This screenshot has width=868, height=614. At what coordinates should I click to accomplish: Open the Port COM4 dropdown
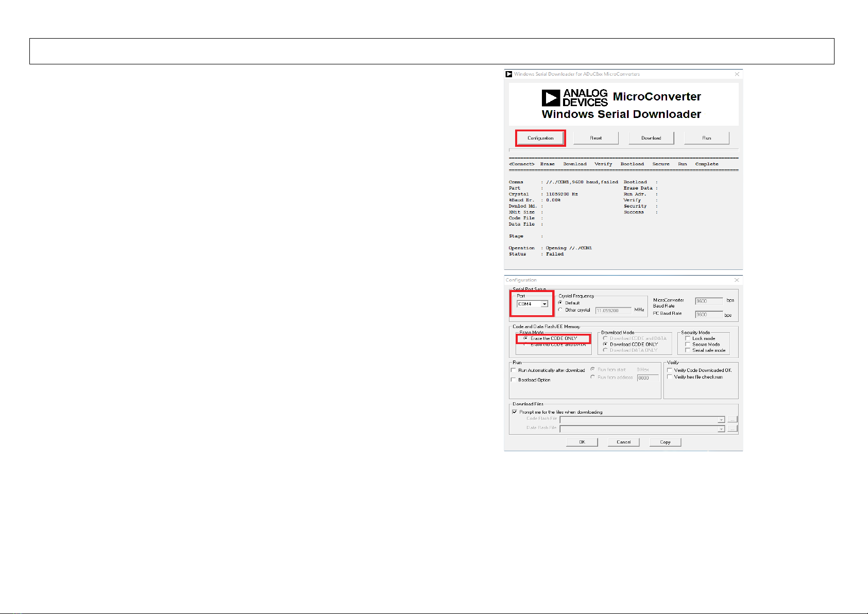coord(544,304)
